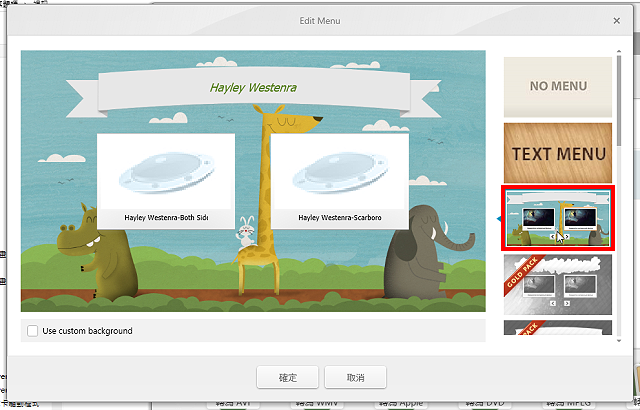Image resolution: width=640 pixels, height=410 pixels.
Task: Select the grey GOLD PACK cloud template
Action: [x=558, y=284]
